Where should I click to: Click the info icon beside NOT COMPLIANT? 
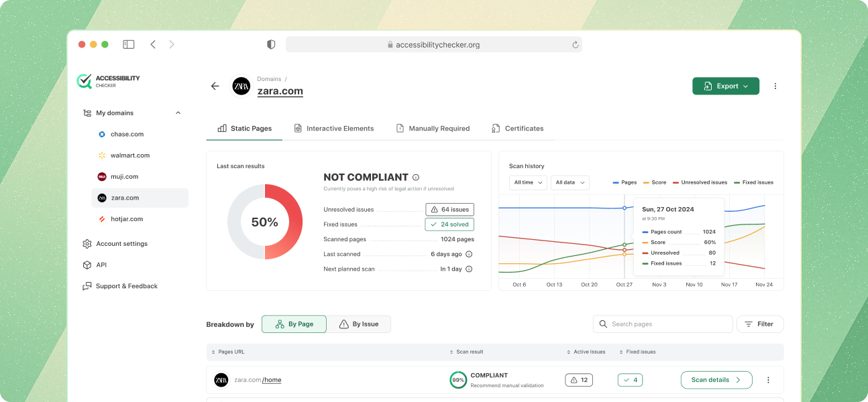click(x=416, y=178)
